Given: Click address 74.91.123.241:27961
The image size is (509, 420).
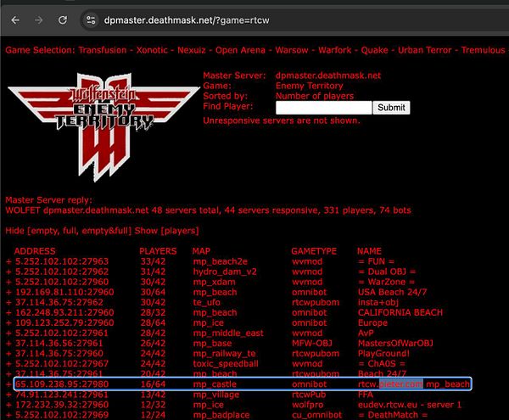Looking at the screenshot, I should tap(62, 395).
